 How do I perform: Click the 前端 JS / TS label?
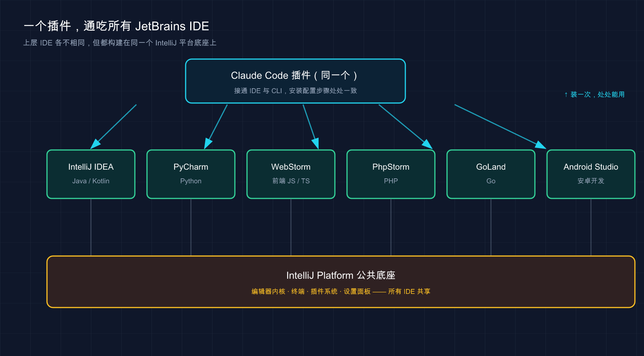pos(291,181)
